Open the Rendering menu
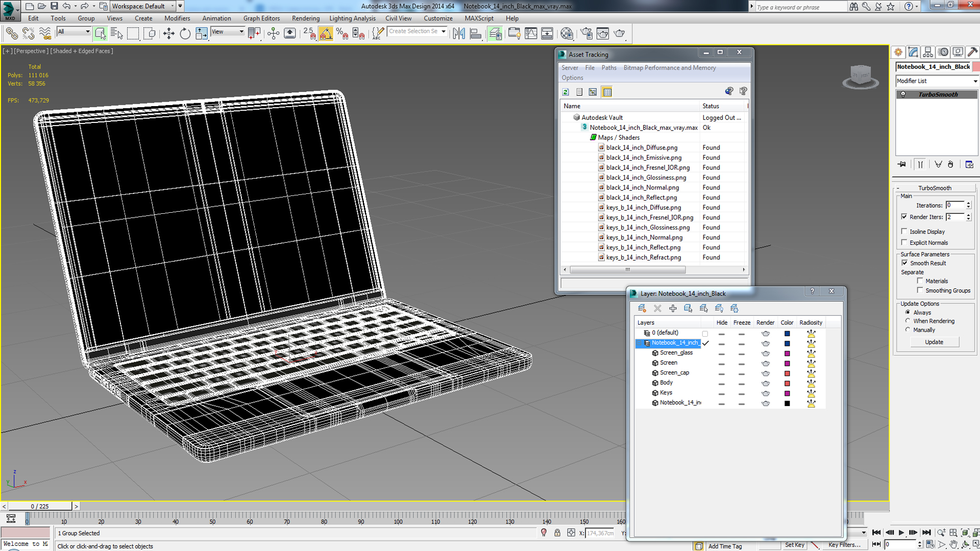 (x=306, y=18)
